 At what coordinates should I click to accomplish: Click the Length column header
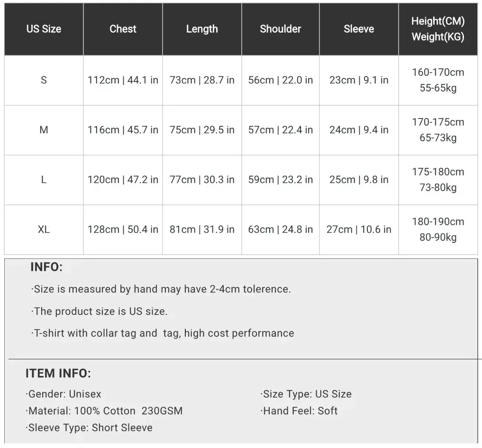[x=202, y=29]
